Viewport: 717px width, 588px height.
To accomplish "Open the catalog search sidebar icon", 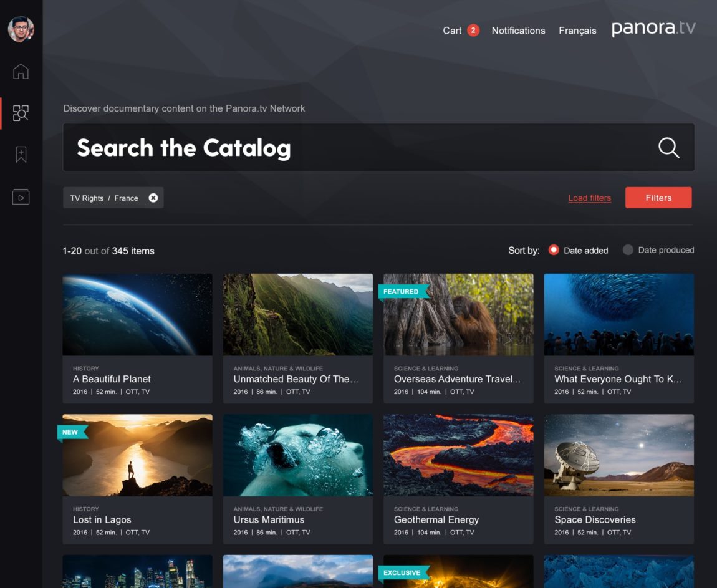I will (21, 113).
